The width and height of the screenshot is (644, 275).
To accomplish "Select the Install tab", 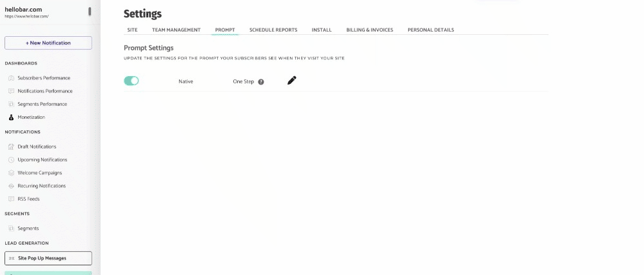I will coord(321,30).
